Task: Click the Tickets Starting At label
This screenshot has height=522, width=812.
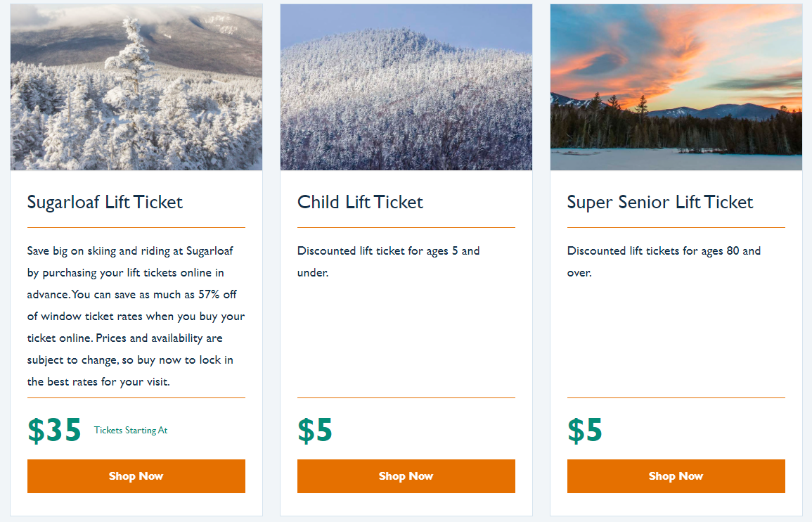Action: point(131,431)
